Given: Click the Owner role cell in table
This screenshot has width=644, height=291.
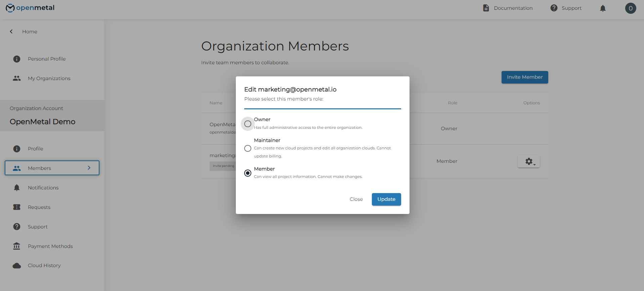Looking at the screenshot, I should (x=449, y=129).
